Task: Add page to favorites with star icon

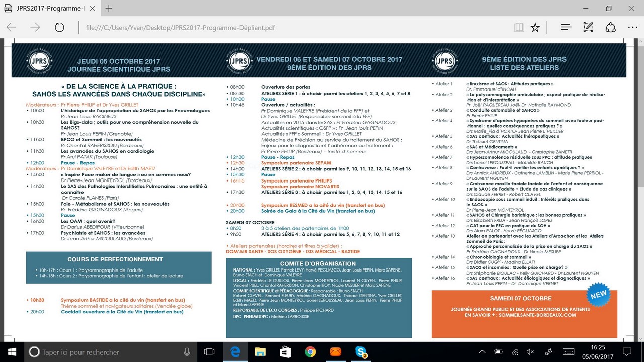Action: 535,27
